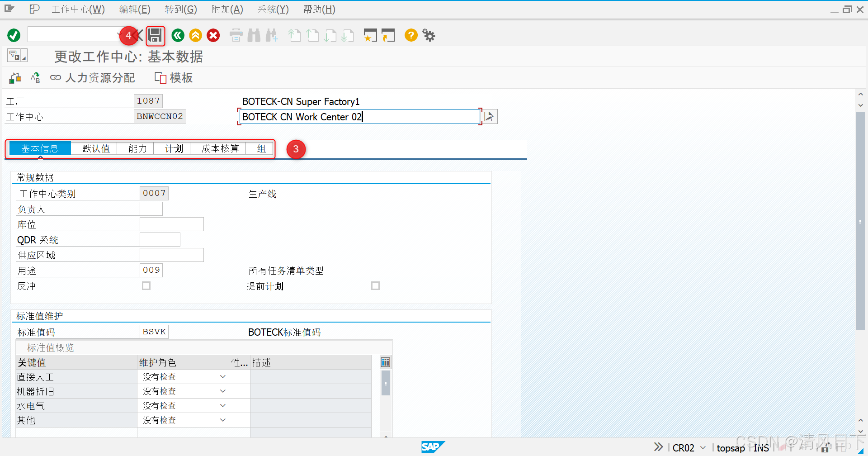The height and width of the screenshot is (456, 868).
Task: Open the 工作中心(W) menu
Action: point(78,9)
